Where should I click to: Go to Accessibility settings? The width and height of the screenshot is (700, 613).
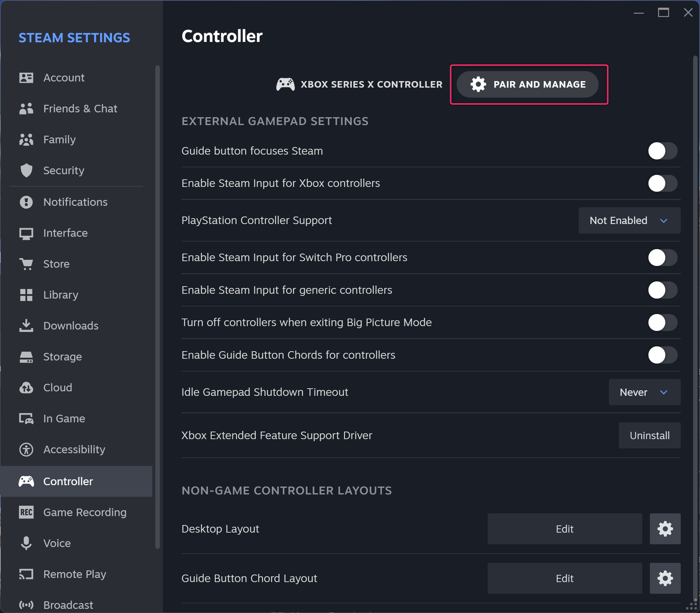pos(76,449)
